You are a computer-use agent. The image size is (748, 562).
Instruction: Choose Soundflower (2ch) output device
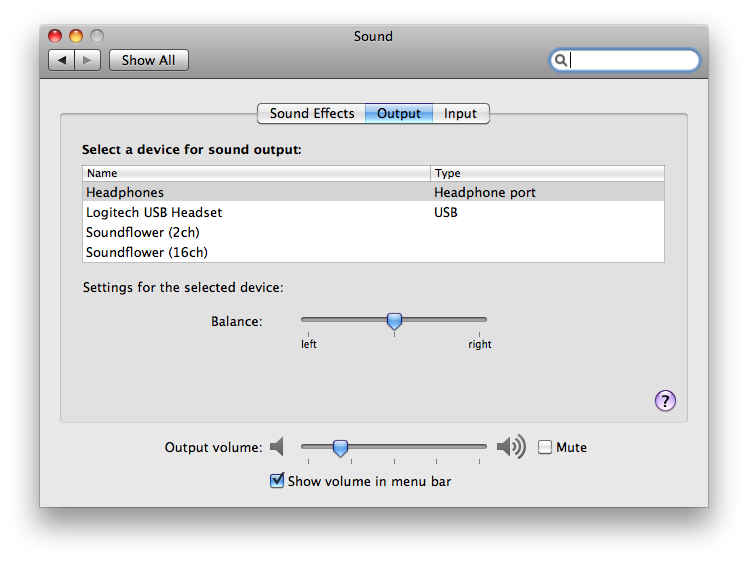click(373, 232)
